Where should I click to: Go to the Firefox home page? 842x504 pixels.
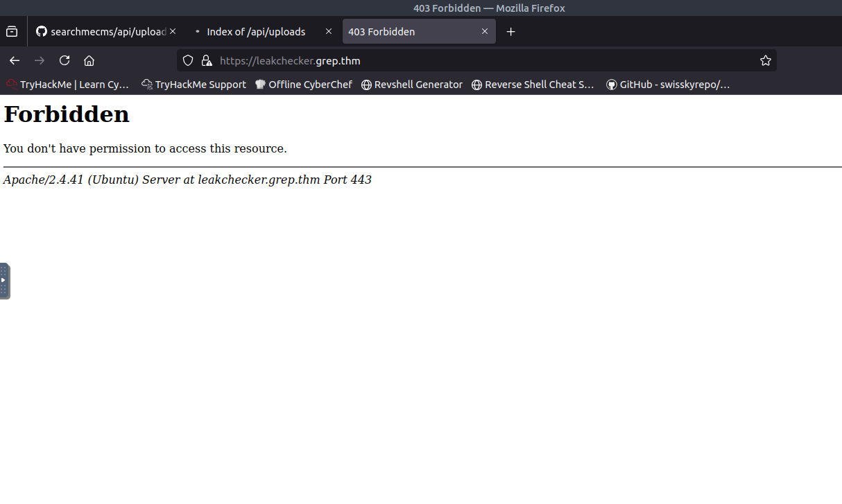[x=89, y=60]
